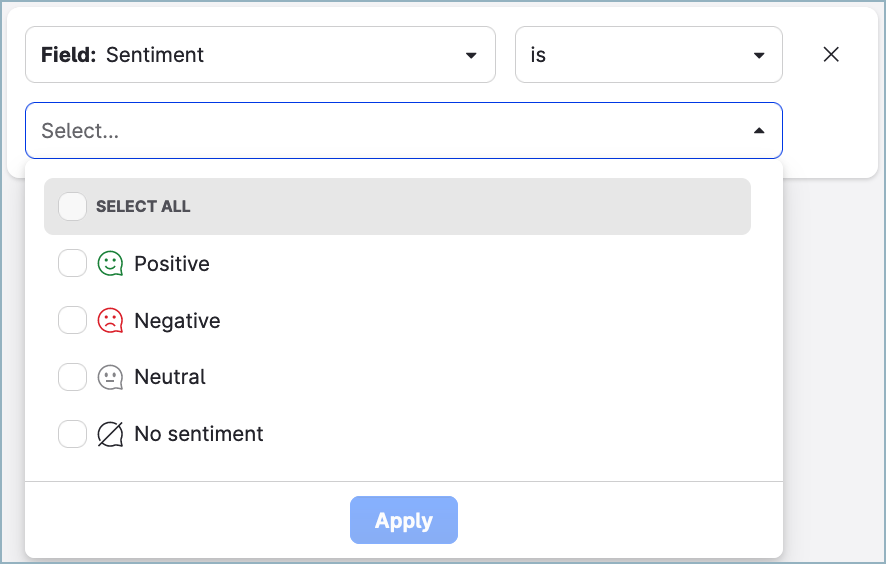Image resolution: width=886 pixels, height=564 pixels.
Task: Click the up arrow in the Select box
Action: pos(759,131)
